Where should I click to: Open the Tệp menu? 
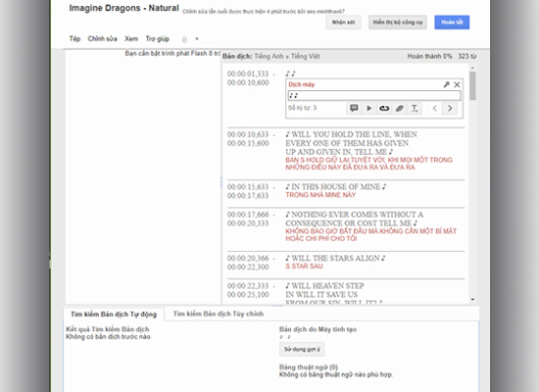click(x=74, y=38)
